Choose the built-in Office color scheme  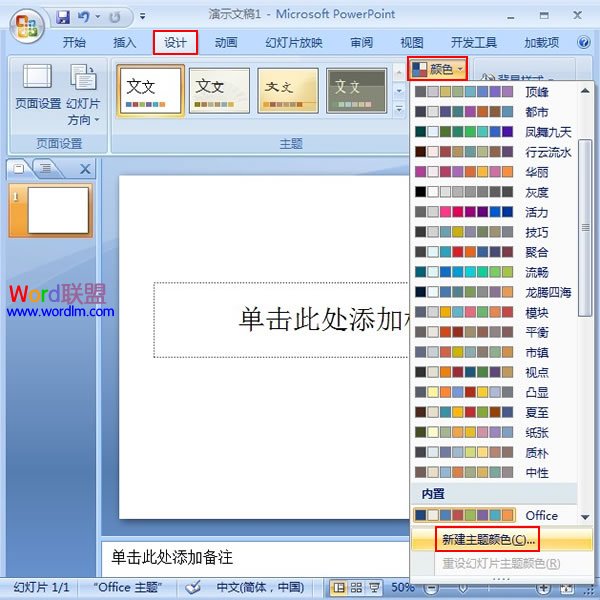coord(494,515)
